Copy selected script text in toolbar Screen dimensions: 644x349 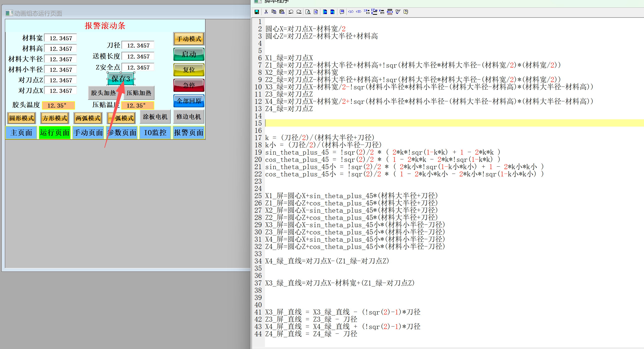coord(274,12)
